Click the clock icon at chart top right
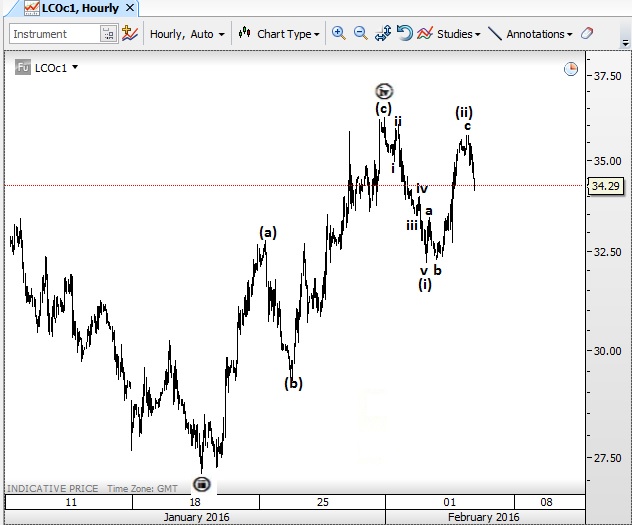The width and height of the screenshot is (632, 525). pyautogui.click(x=570, y=69)
